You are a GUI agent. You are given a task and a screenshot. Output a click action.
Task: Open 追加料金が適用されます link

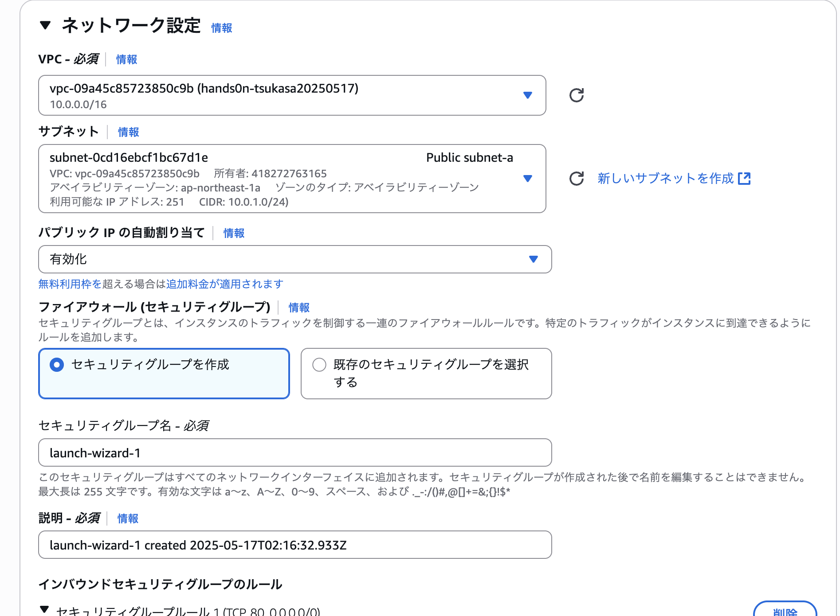click(224, 284)
